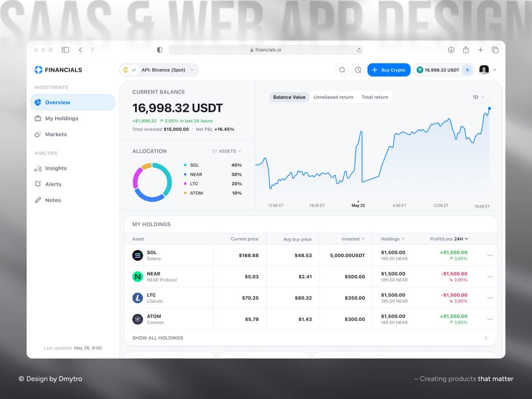Click the Buy Crypto button
The image size is (532, 399).
(389, 70)
